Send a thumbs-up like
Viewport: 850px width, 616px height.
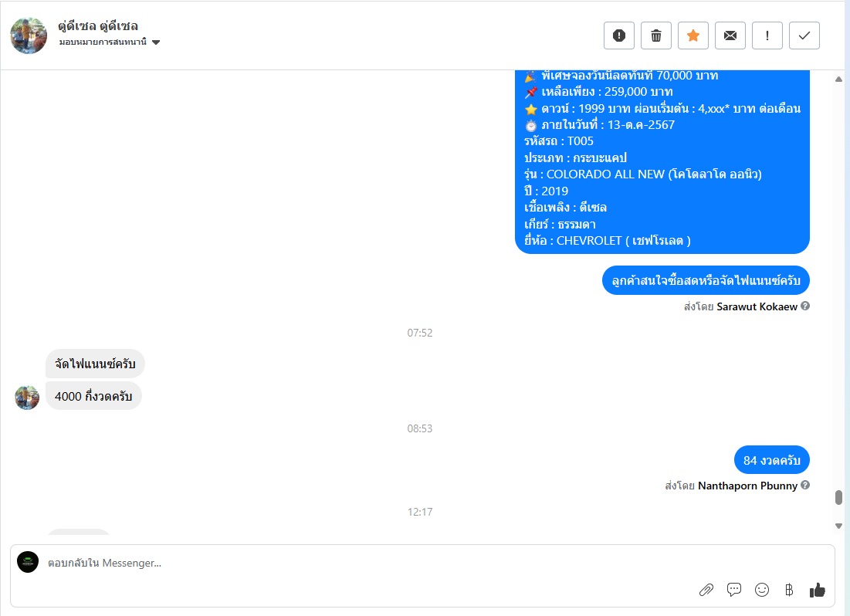point(818,590)
